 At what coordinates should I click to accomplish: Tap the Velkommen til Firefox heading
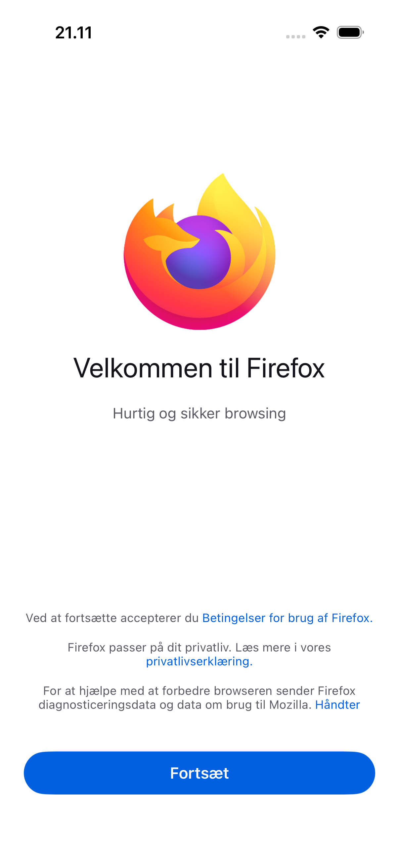[x=199, y=368]
